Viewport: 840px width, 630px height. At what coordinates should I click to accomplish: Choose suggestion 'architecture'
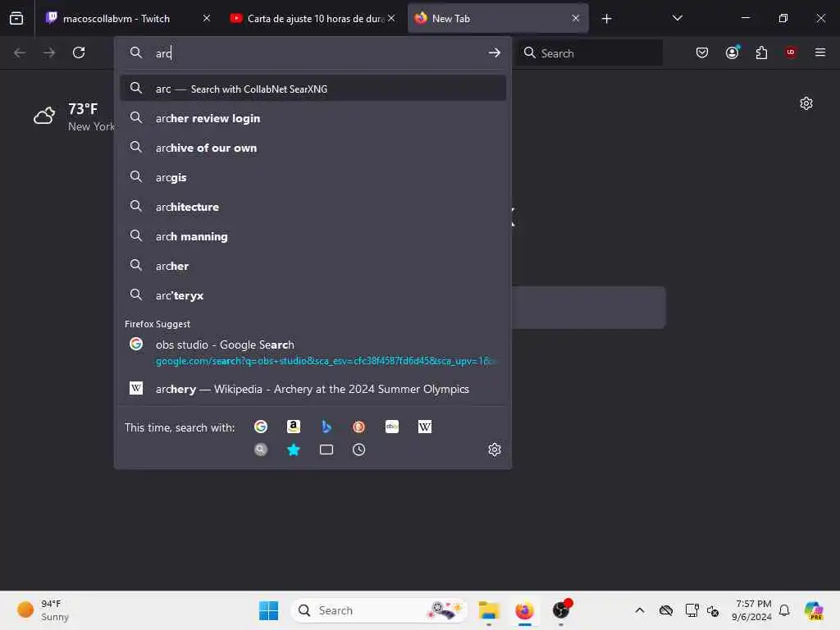tap(313, 206)
